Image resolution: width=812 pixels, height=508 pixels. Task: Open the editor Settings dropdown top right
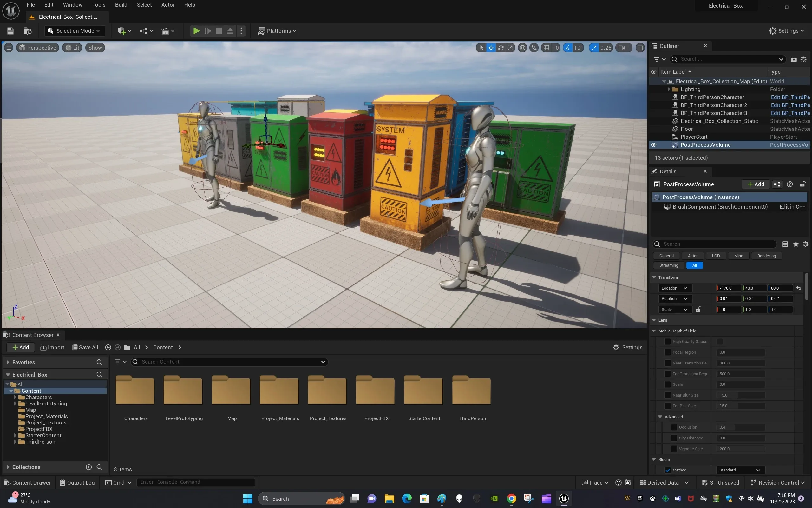tap(787, 31)
